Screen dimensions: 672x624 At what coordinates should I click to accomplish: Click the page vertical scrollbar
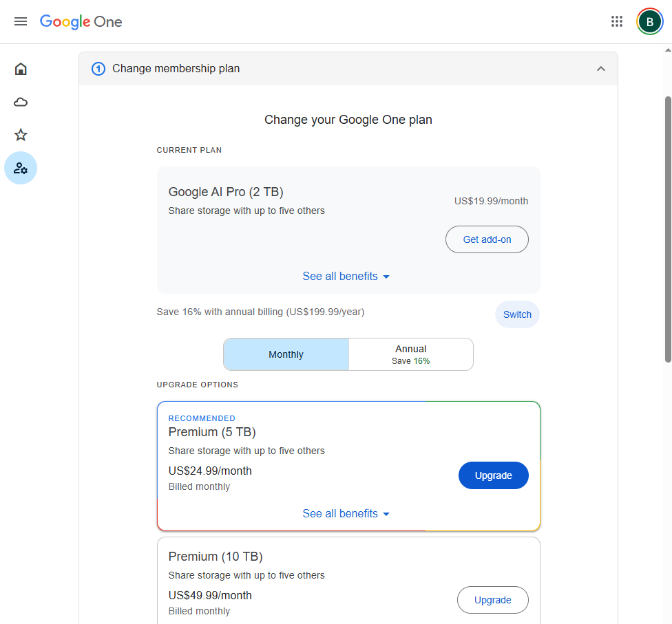pos(667,227)
